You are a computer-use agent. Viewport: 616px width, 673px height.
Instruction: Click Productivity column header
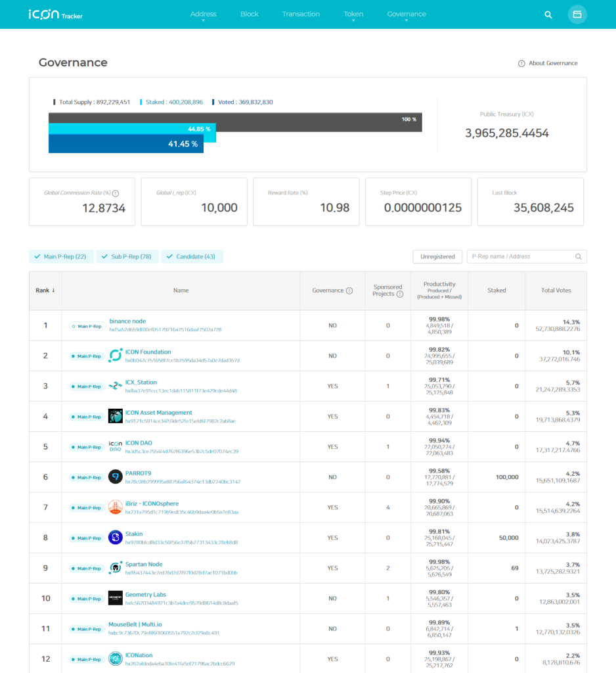pyautogui.click(x=439, y=290)
